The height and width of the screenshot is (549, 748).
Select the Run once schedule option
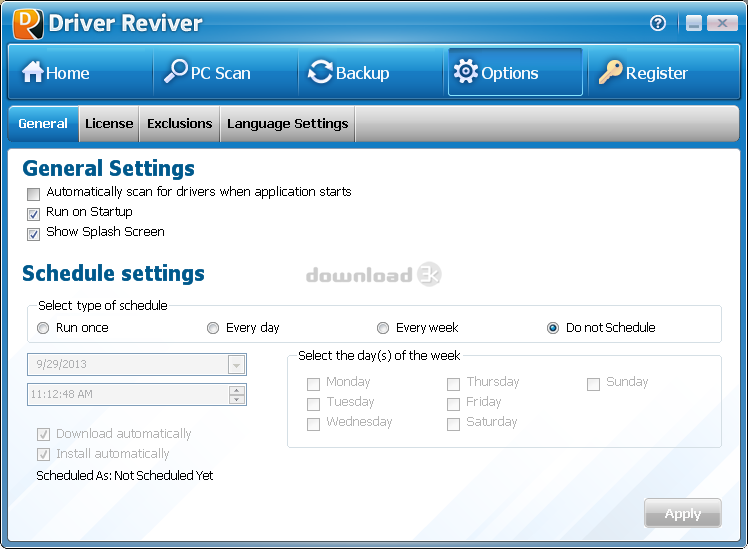(x=43, y=328)
